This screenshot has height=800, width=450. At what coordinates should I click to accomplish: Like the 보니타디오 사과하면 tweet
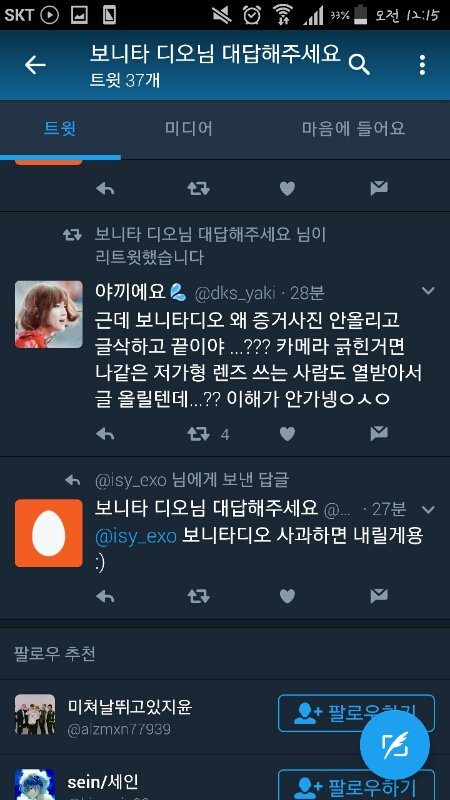(x=288, y=596)
